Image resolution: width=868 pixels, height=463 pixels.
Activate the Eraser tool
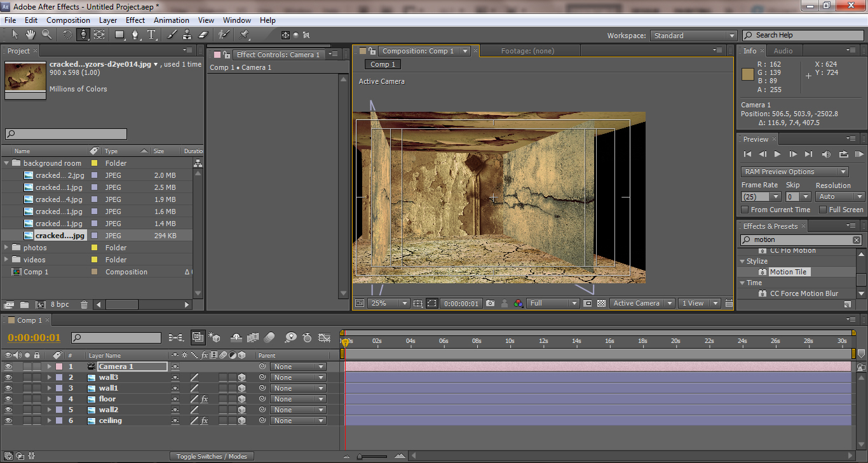203,35
